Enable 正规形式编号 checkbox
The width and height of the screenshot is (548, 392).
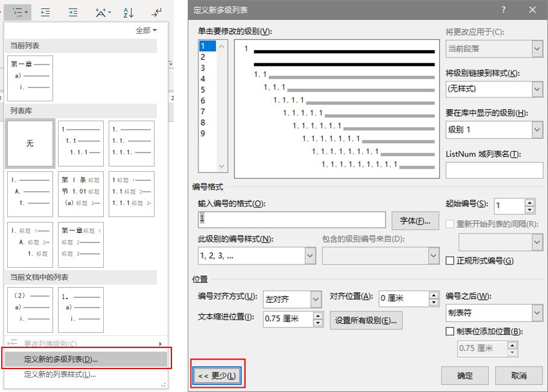pyautogui.click(x=450, y=261)
